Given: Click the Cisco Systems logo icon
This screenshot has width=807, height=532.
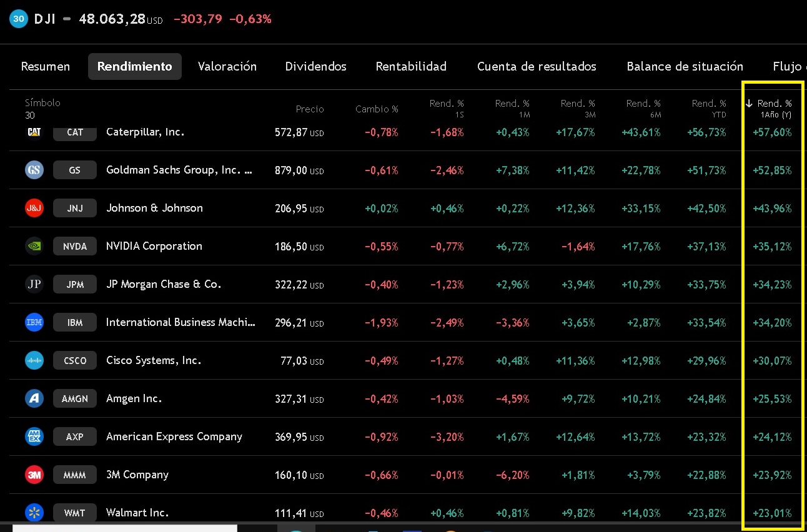Looking at the screenshot, I should pos(34,360).
